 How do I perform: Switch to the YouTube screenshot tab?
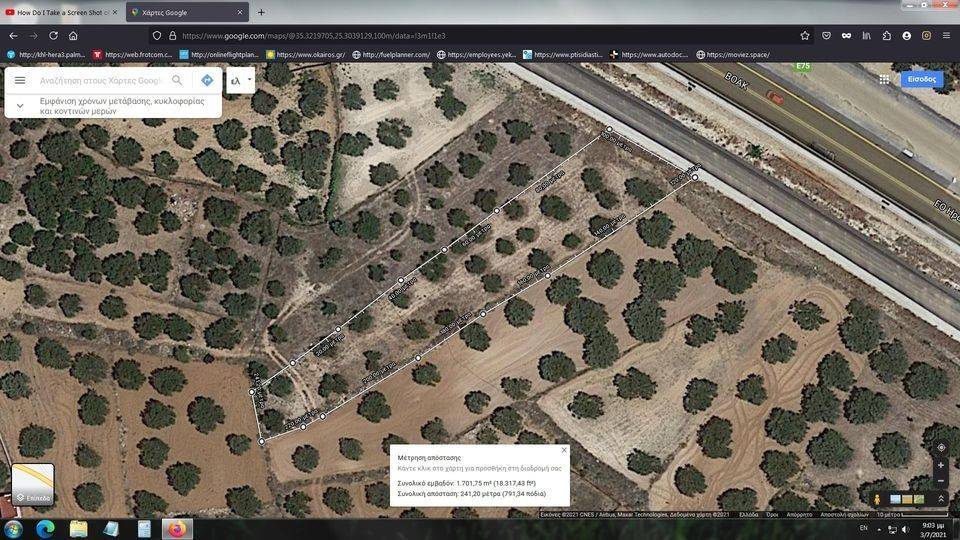pos(60,12)
